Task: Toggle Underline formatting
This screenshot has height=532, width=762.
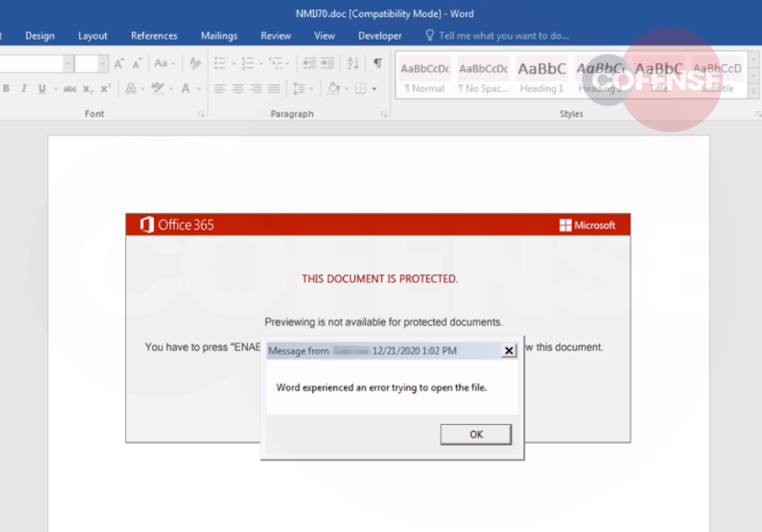Action: pyautogui.click(x=42, y=89)
